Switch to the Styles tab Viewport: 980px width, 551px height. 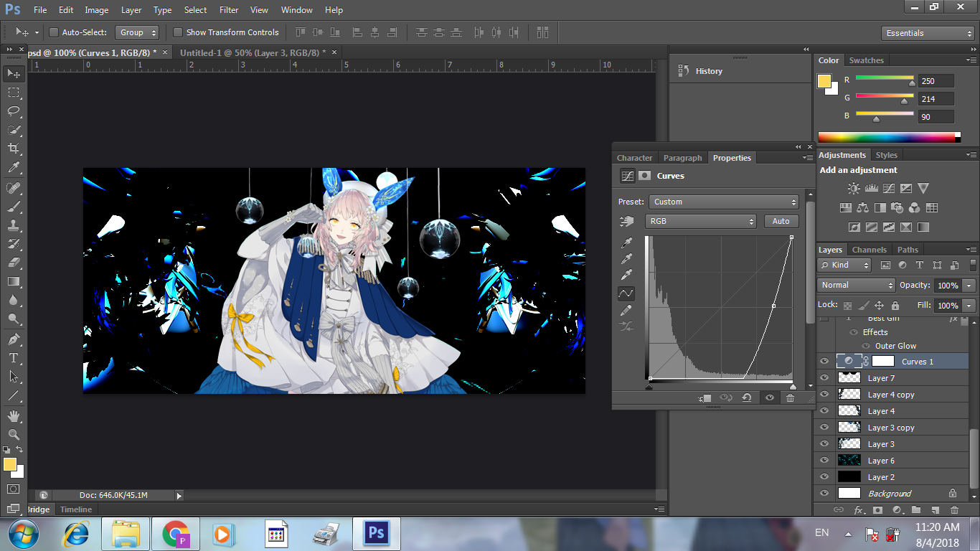887,155
